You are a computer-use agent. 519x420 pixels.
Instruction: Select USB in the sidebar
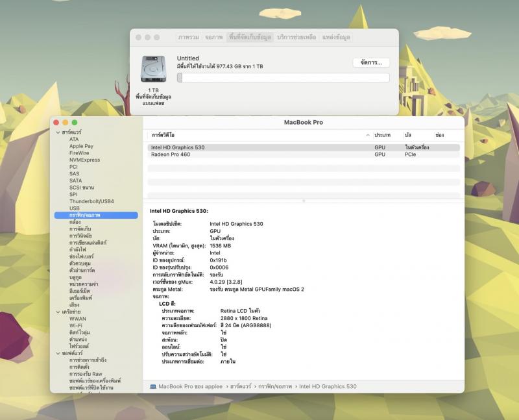[75, 208]
